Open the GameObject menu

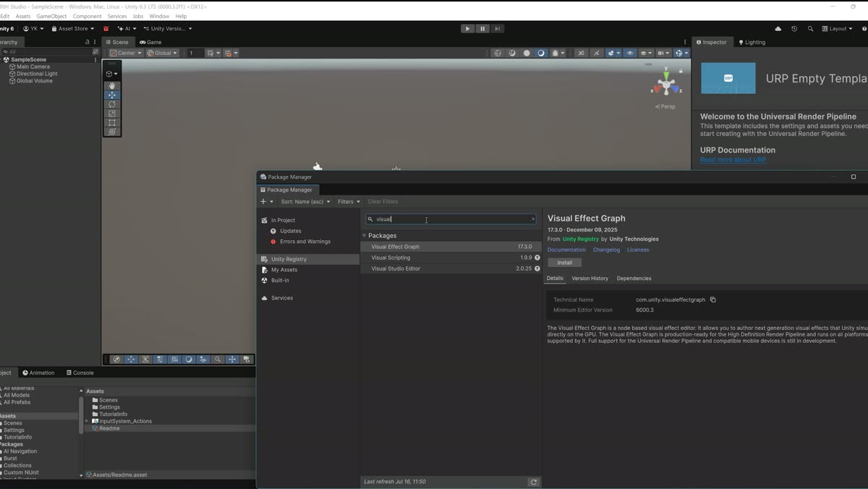51,16
